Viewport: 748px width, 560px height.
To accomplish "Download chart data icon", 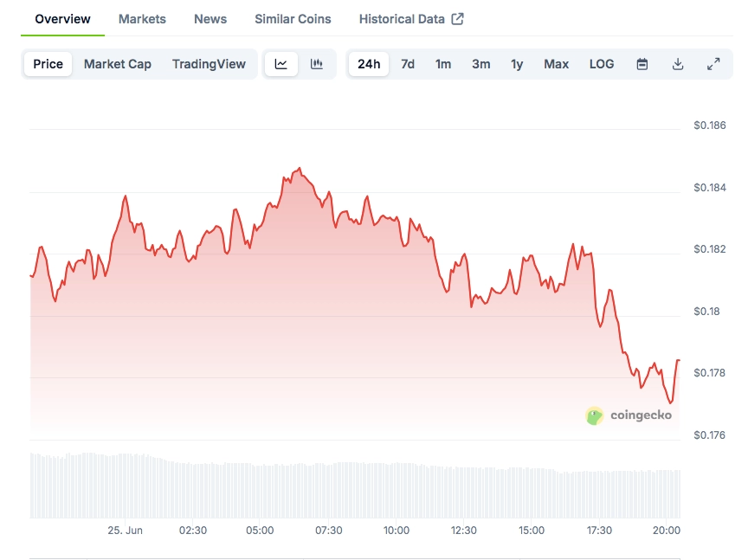I will coord(677,64).
